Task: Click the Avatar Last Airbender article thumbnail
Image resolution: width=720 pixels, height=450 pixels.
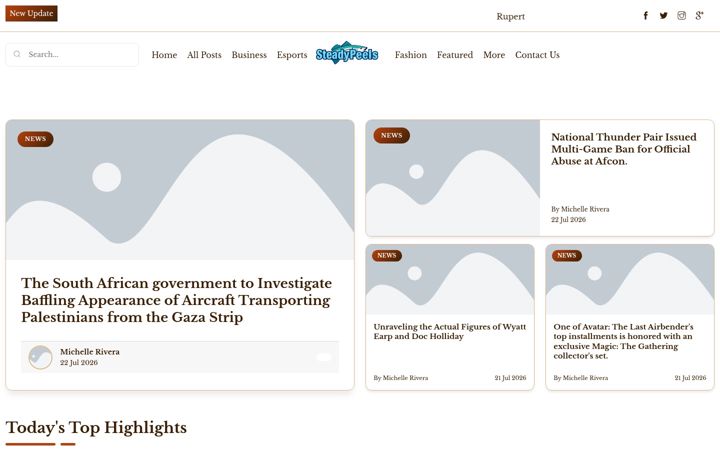Action: point(630,280)
